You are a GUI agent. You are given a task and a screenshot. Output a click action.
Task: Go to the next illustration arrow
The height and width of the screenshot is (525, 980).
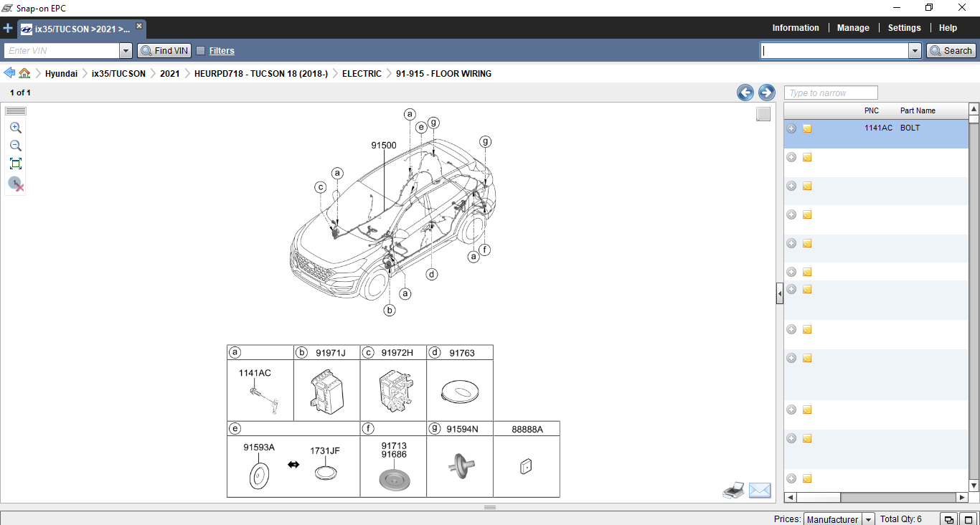point(766,93)
